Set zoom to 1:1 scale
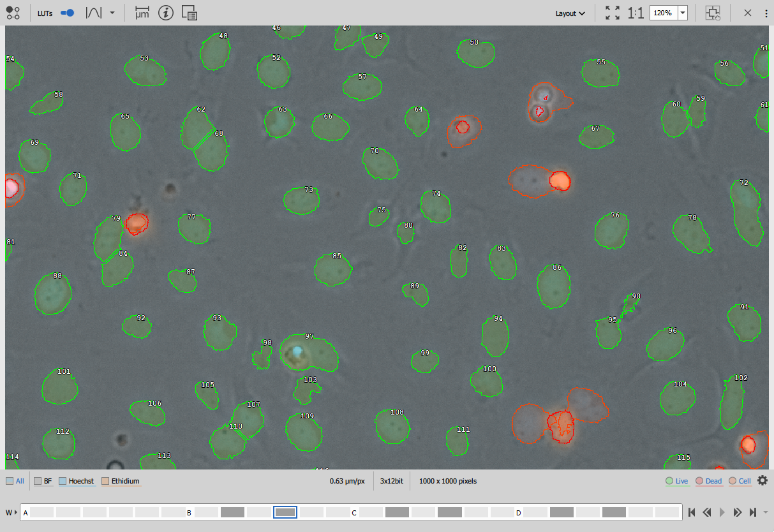Screen dimensions: 774x532 pyautogui.click(x=636, y=13)
